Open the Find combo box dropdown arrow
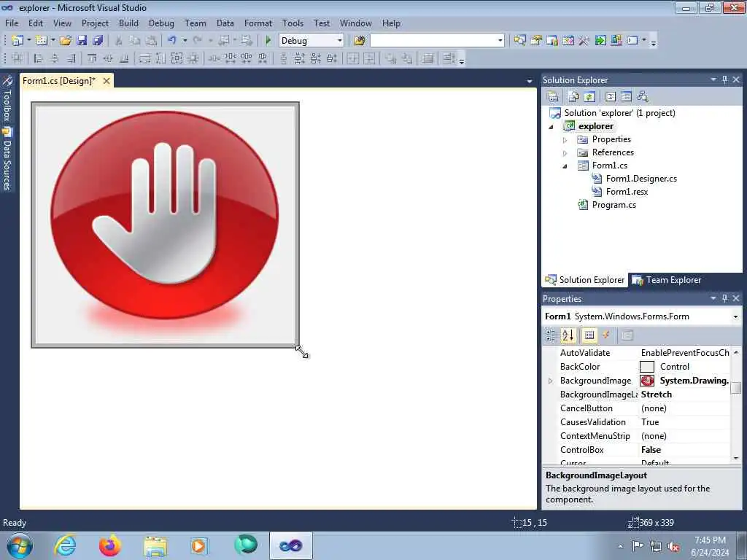 tap(500, 41)
